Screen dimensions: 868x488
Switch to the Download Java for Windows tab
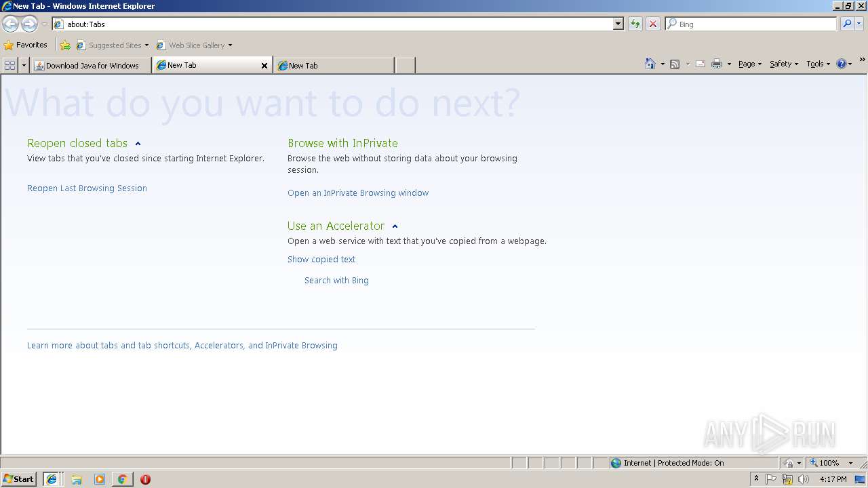tap(92, 65)
